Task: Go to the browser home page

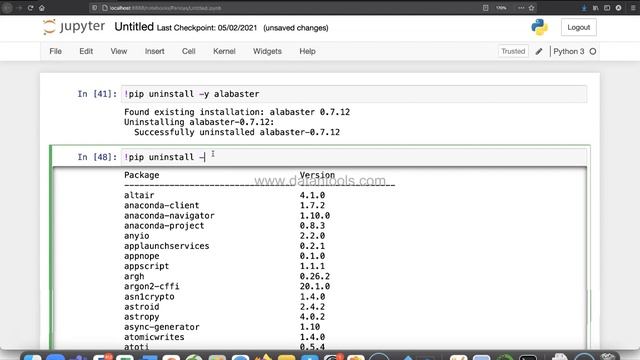Action: pyautogui.click(x=42, y=8)
